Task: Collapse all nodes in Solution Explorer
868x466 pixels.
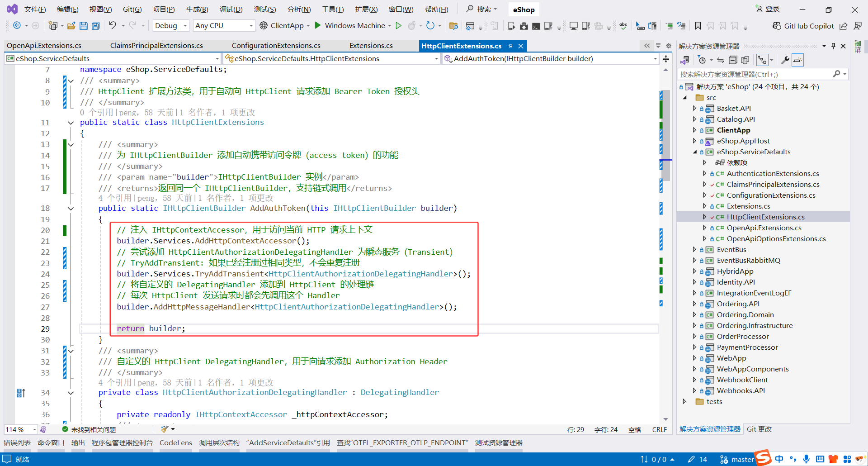Action: click(733, 60)
